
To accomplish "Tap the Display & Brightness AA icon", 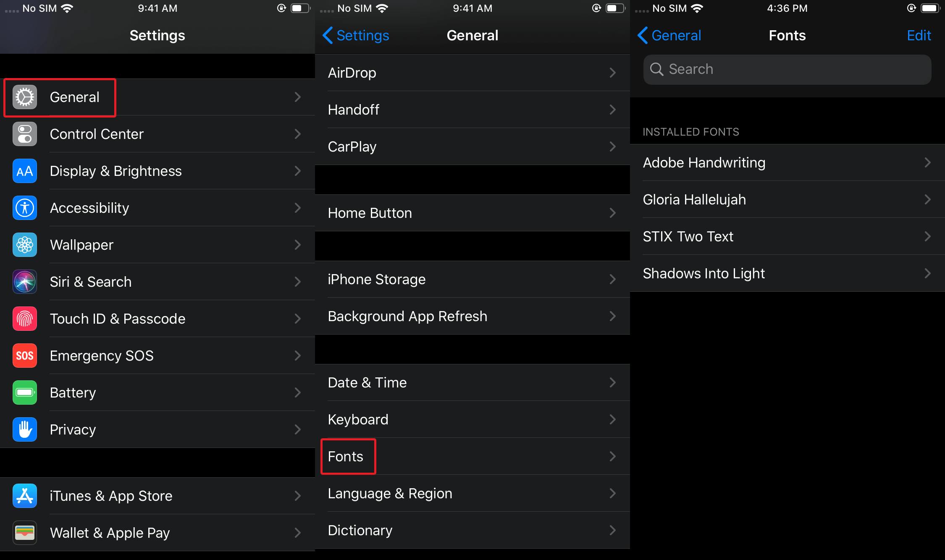I will [x=25, y=171].
